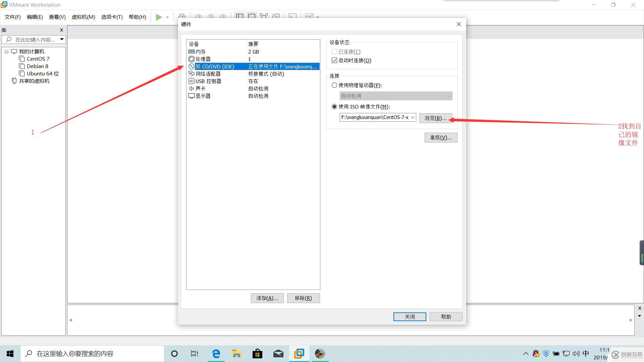Select the Display (显示器) device row

pos(253,96)
